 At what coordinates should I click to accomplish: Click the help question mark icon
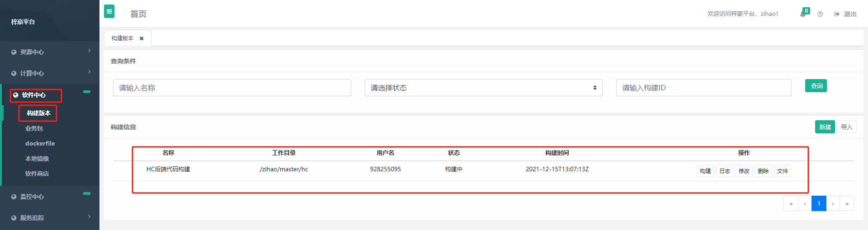[820, 14]
